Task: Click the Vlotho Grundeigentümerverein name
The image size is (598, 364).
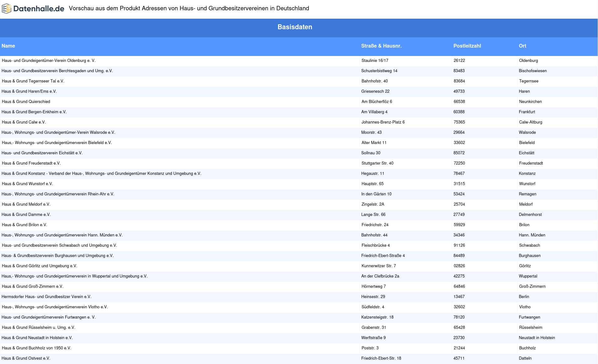Action: (x=55, y=307)
